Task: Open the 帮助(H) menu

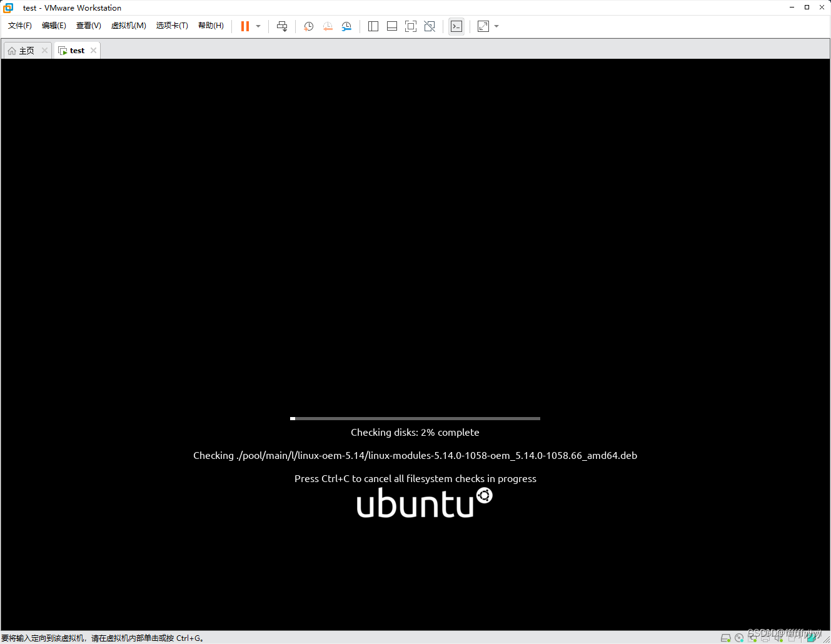Action: coord(211,26)
